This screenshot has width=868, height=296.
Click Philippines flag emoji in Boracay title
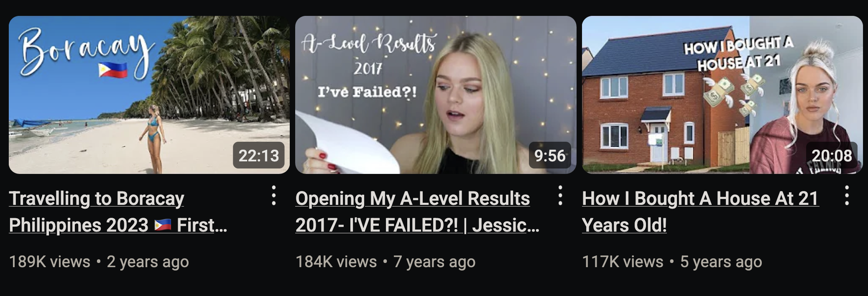(163, 225)
